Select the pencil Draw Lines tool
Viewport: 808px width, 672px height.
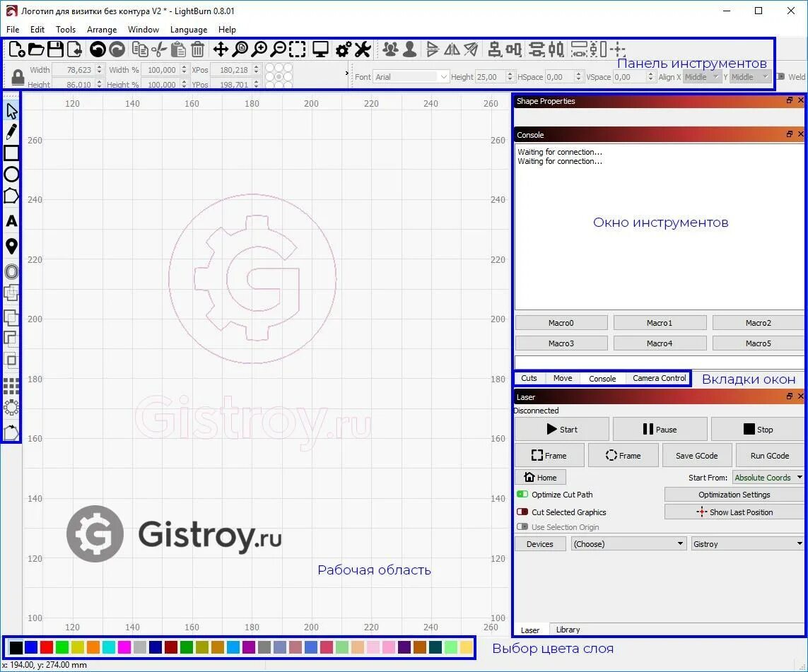pos(11,132)
